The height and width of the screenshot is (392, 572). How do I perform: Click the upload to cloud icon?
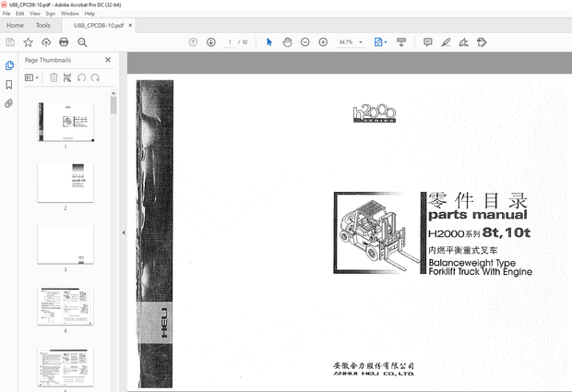pos(46,42)
